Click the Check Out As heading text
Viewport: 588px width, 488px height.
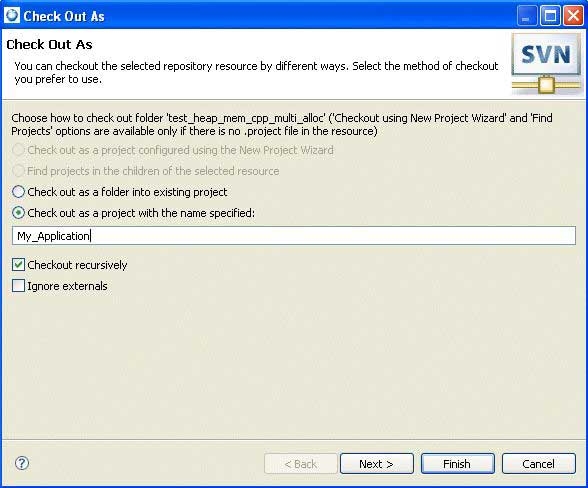50,44
